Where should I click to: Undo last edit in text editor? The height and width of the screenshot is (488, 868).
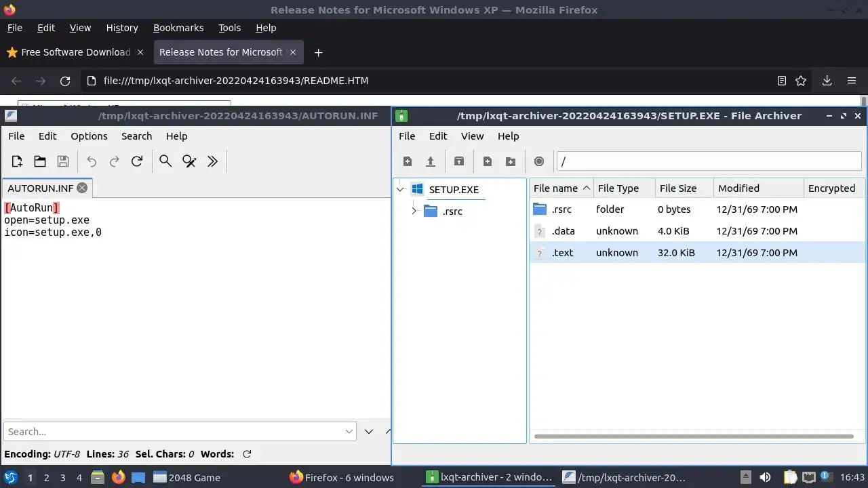[x=92, y=161]
